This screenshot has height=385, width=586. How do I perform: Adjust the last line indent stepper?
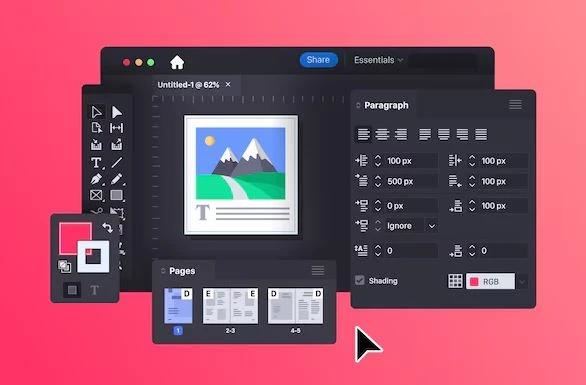pyautogui.click(x=472, y=181)
